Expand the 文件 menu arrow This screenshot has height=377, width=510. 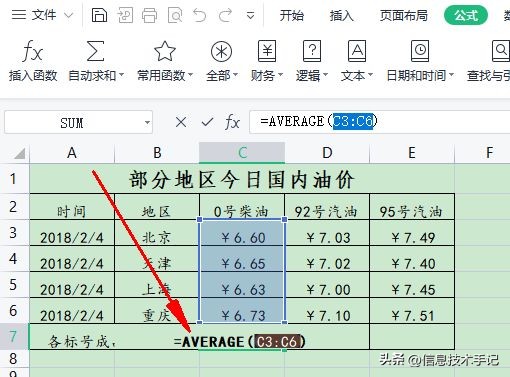69,15
